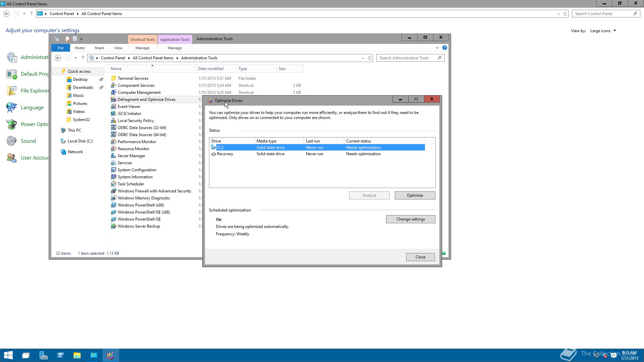
Task: Open action center notification icon in tray
Action: click(614, 356)
